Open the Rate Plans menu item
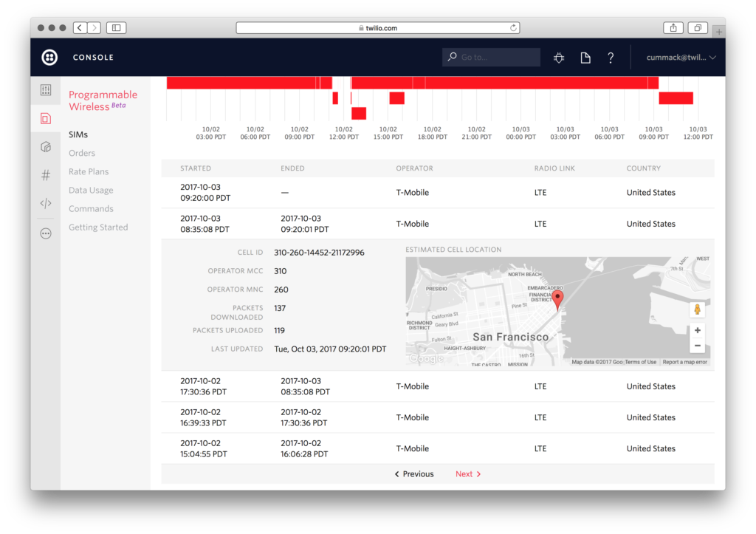Screen dimensions: 756x534 click(89, 171)
